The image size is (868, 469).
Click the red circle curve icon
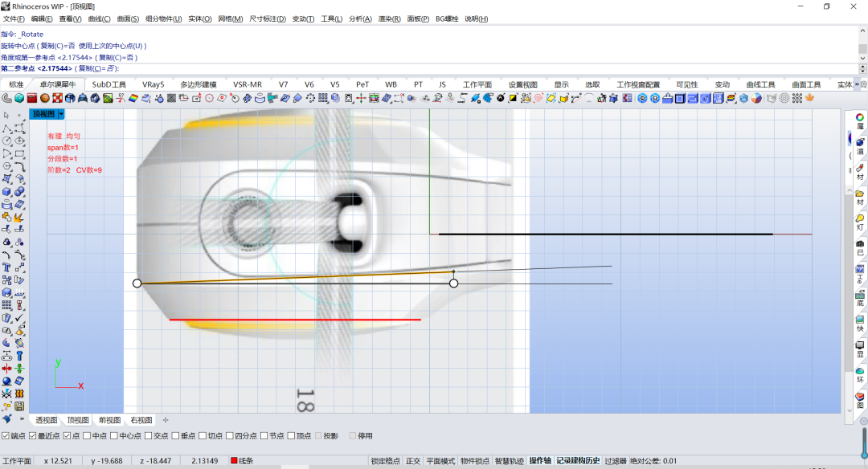[x=209, y=99]
